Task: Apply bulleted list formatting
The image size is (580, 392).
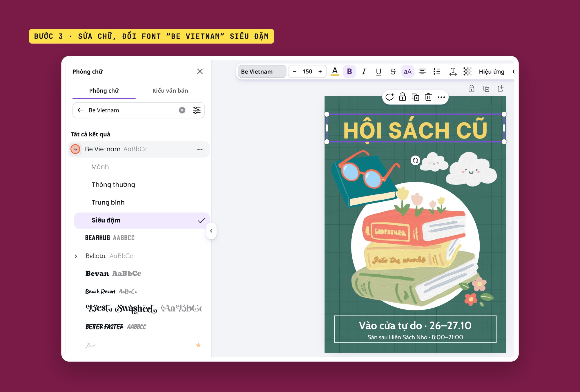Action: (x=437, y=72)
